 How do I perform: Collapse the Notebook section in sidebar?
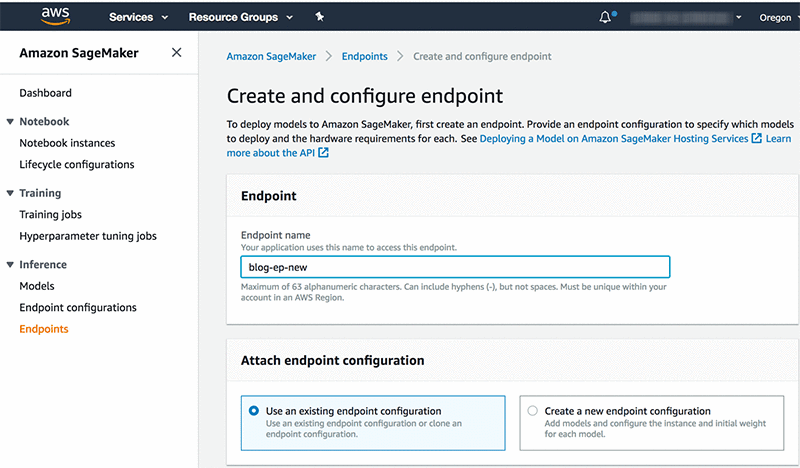(x=10, y=122)
